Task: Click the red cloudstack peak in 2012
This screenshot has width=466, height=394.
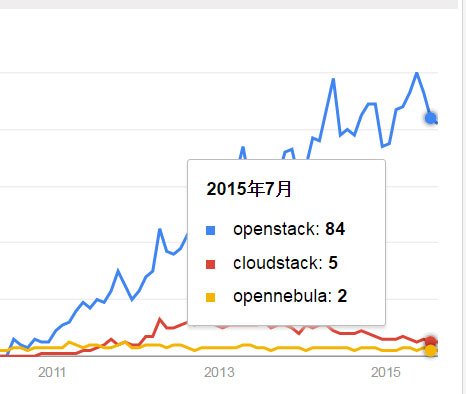Action: [160, 319]
